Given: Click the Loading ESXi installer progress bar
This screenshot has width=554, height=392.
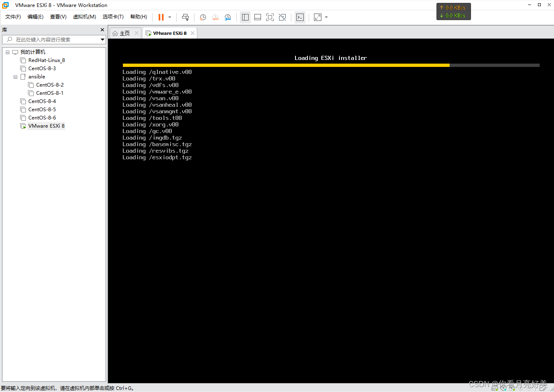Looking at the screenshot, I should [331, 65].
